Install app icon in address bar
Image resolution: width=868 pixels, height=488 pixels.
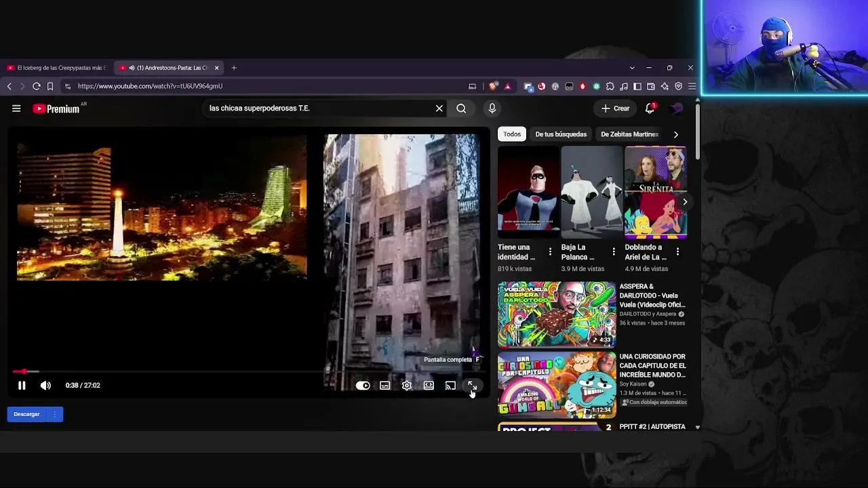(472, 86)
